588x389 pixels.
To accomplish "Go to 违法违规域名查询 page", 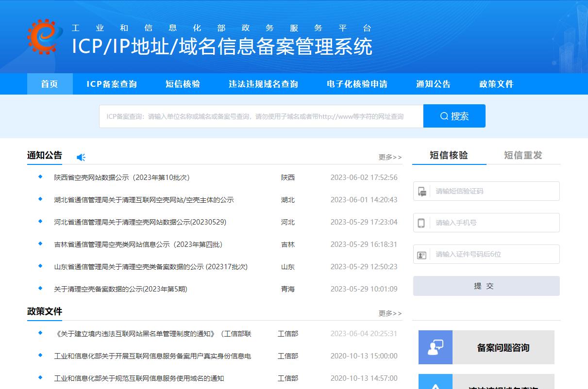I will (x=263, y=84).
